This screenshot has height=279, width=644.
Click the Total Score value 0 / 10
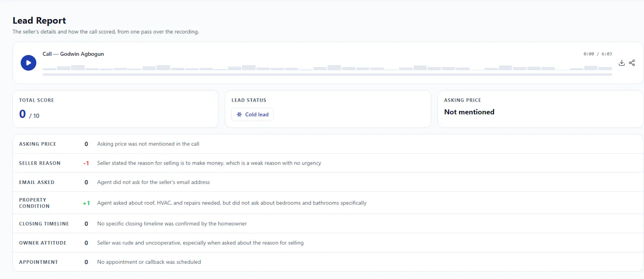pos(29,115)
